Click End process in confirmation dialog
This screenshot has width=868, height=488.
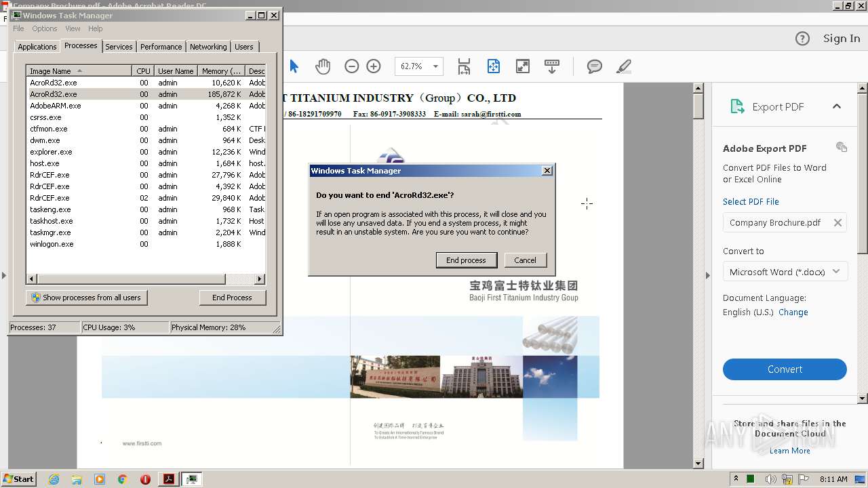[466, 260]
